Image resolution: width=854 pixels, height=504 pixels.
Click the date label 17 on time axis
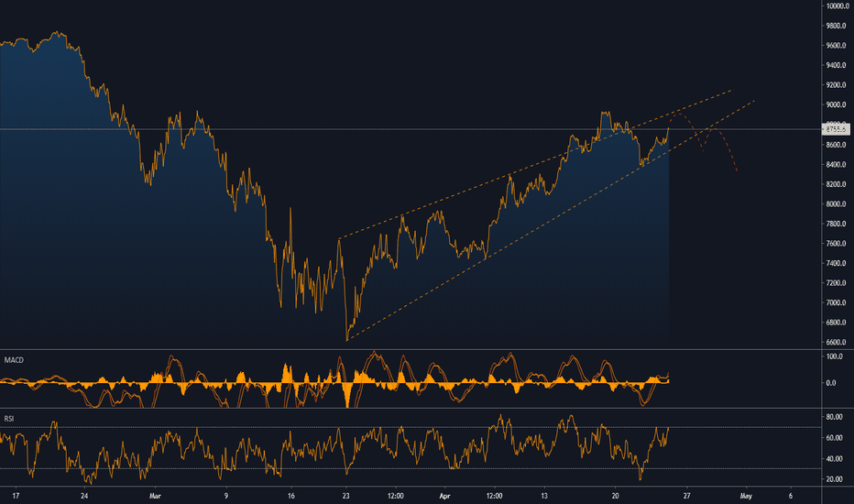point(16,496)
